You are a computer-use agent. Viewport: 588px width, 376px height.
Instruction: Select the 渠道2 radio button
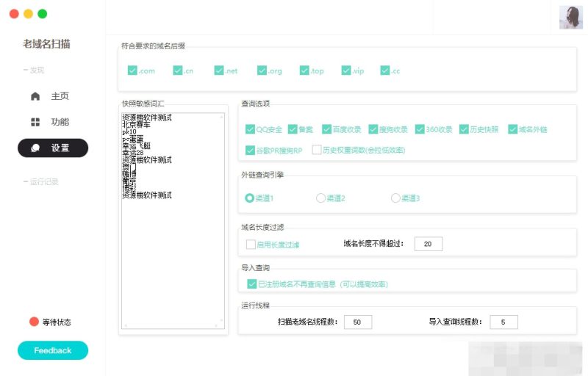(320, 198)
